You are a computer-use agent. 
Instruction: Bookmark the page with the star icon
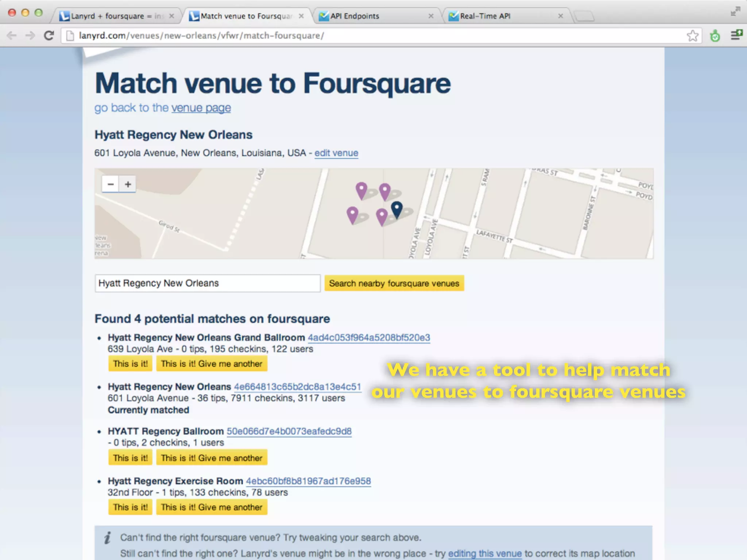692,36
